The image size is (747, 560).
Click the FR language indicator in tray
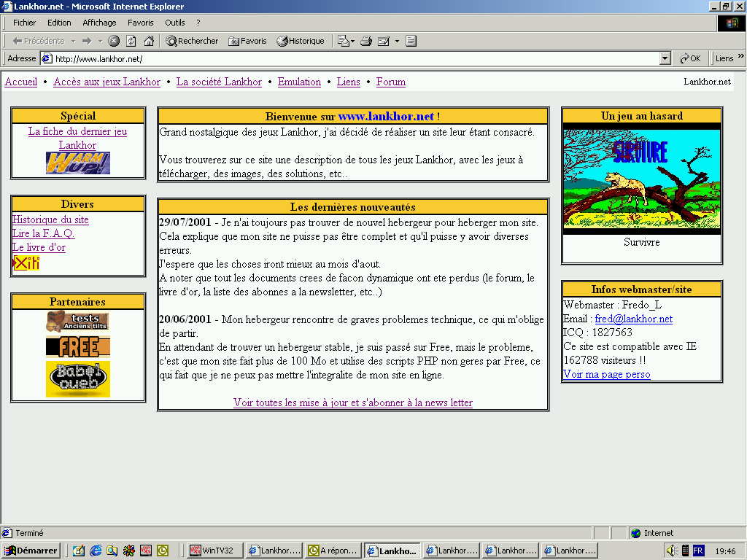[698, 551]
